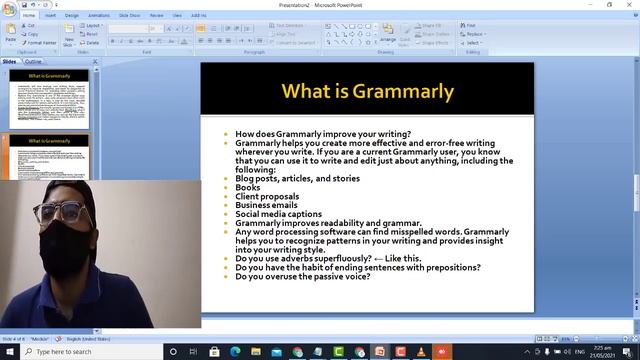640x360 pixels.
Task: Open the round Office button menu
Action: tap(9, 9)
